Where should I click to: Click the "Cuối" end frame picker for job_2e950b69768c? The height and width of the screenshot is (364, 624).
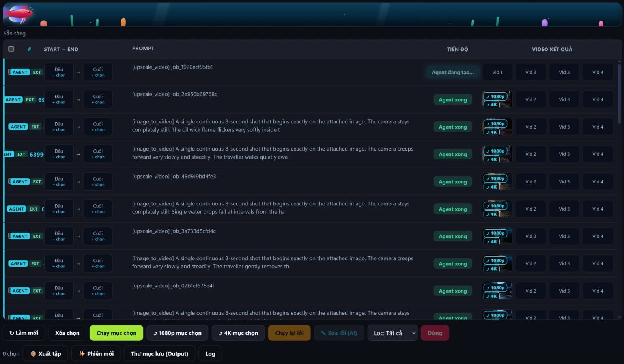coord(98,99)
